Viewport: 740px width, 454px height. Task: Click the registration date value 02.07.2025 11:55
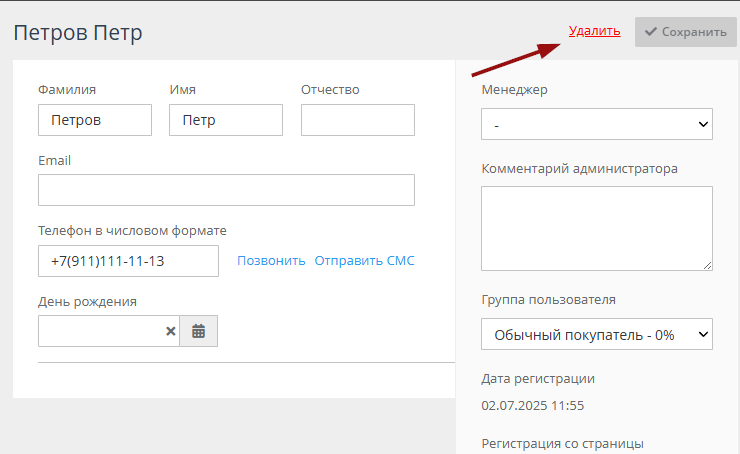pos(532,406)
